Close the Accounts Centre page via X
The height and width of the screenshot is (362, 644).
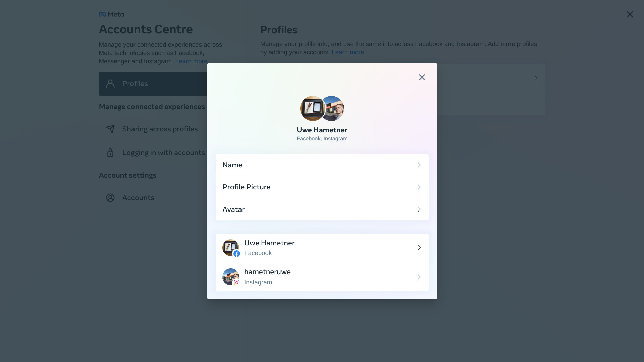click(x=630, y=14)
